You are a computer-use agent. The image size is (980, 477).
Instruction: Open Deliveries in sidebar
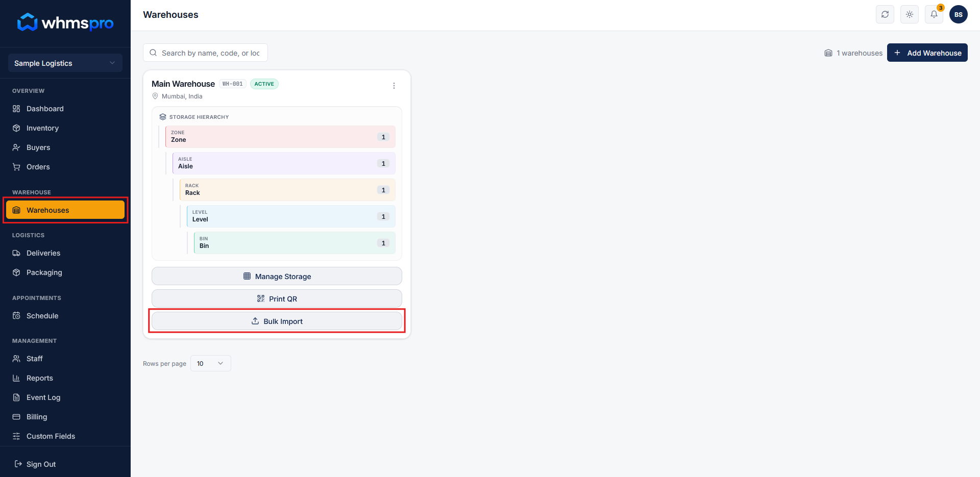65,253
